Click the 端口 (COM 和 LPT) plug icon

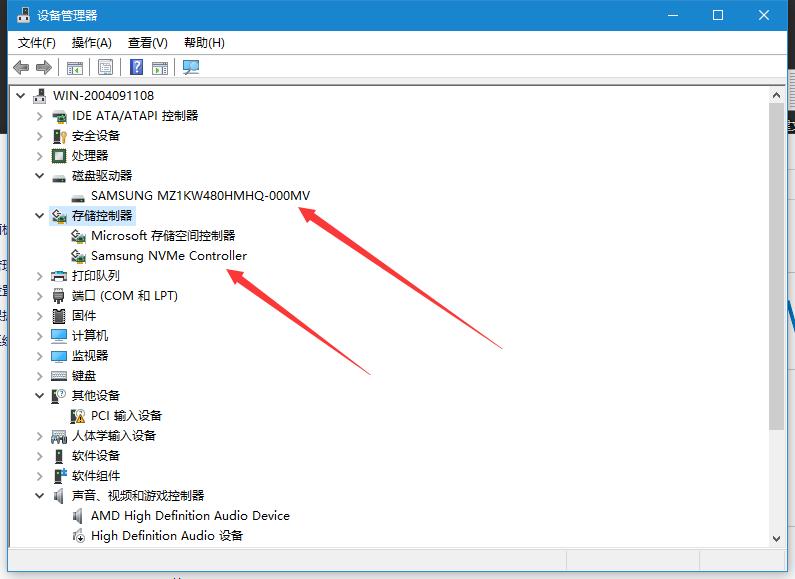59,296
